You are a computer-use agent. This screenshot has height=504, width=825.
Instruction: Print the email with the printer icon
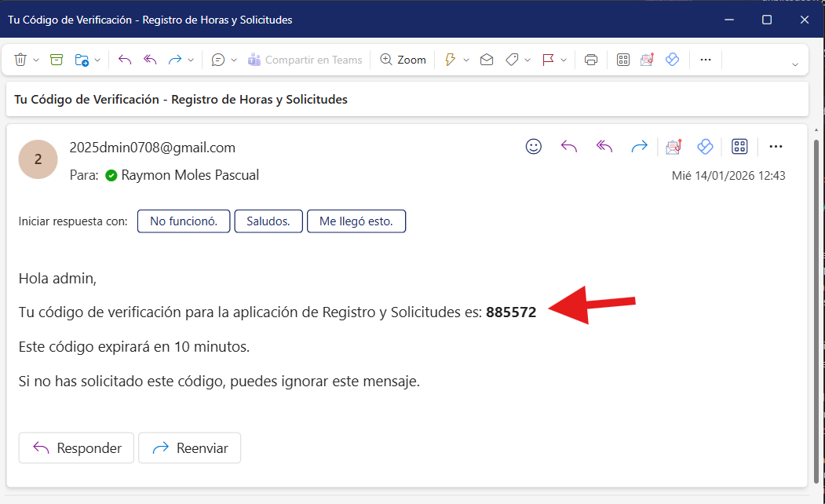[590, 59]
